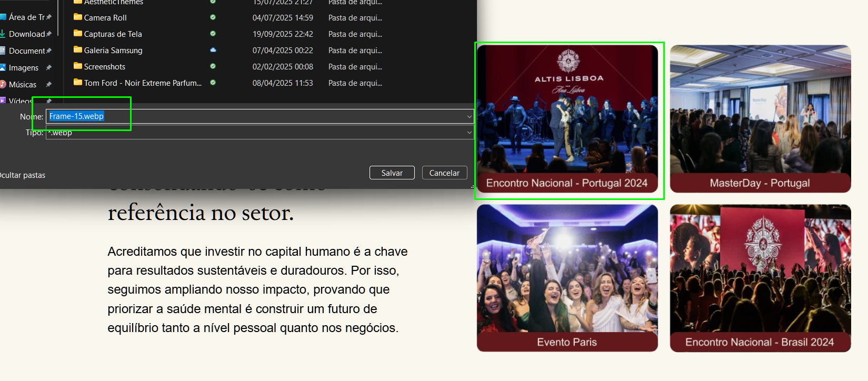This screenshot has width=868, height=381.
Task: Select the Camera Roll folder
Action: [105, 17]
